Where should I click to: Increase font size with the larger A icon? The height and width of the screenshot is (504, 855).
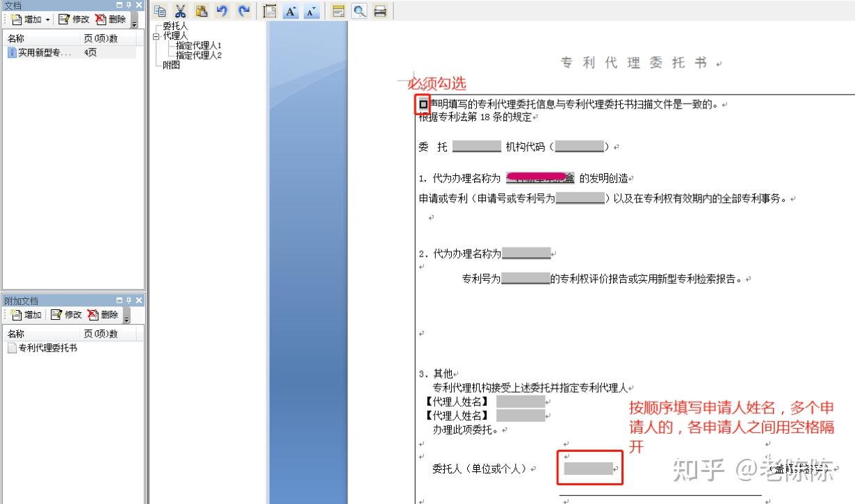[x=291, y=11]
